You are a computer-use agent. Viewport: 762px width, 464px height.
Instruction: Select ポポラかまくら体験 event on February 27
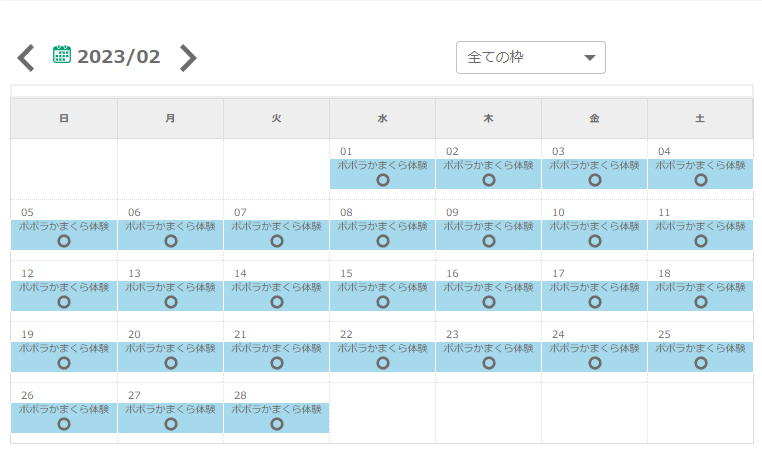170,410
